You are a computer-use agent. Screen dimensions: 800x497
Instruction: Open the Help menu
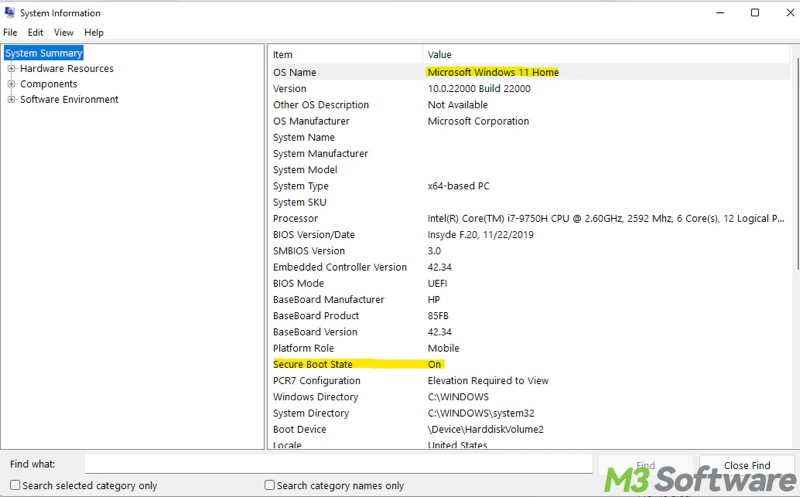94,33
